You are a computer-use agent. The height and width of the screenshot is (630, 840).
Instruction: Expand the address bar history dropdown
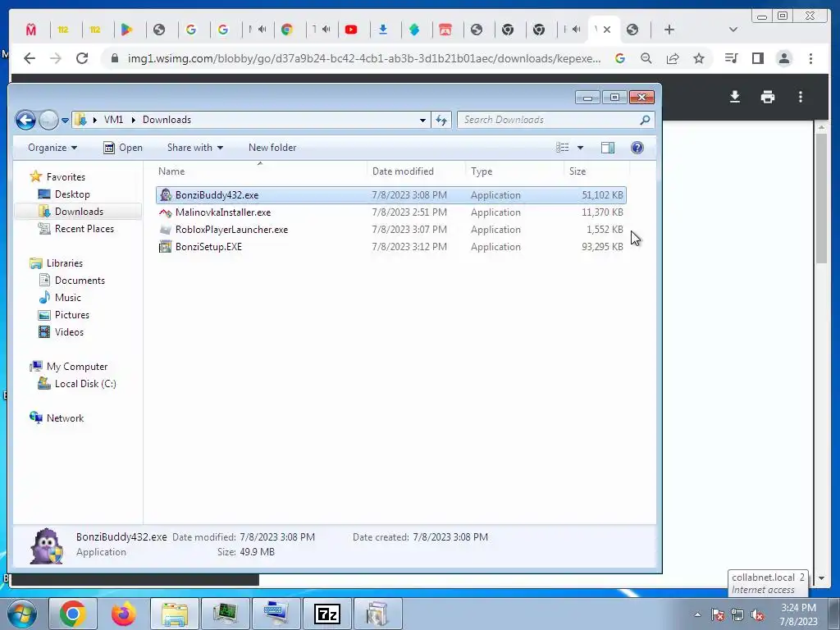(422, 120)
